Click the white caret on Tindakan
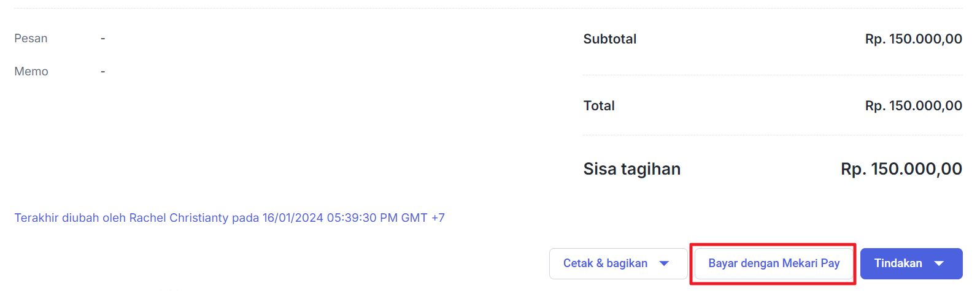 pos(939,263)
